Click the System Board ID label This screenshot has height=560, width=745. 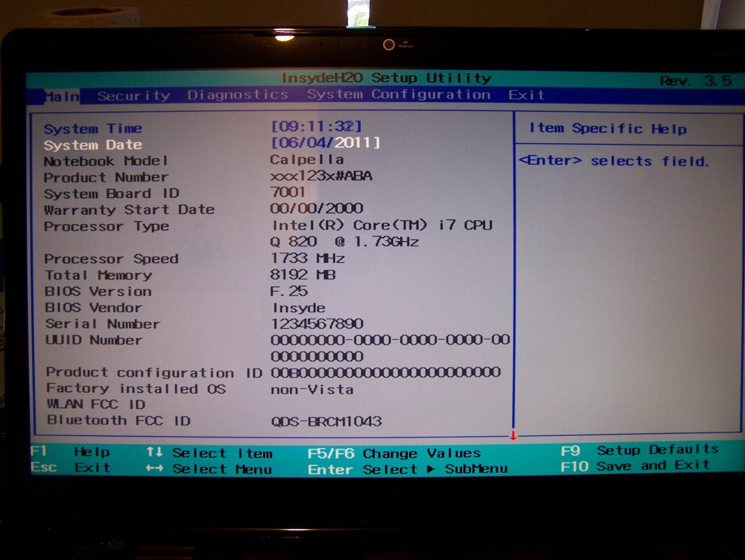(x=112, y=194)
